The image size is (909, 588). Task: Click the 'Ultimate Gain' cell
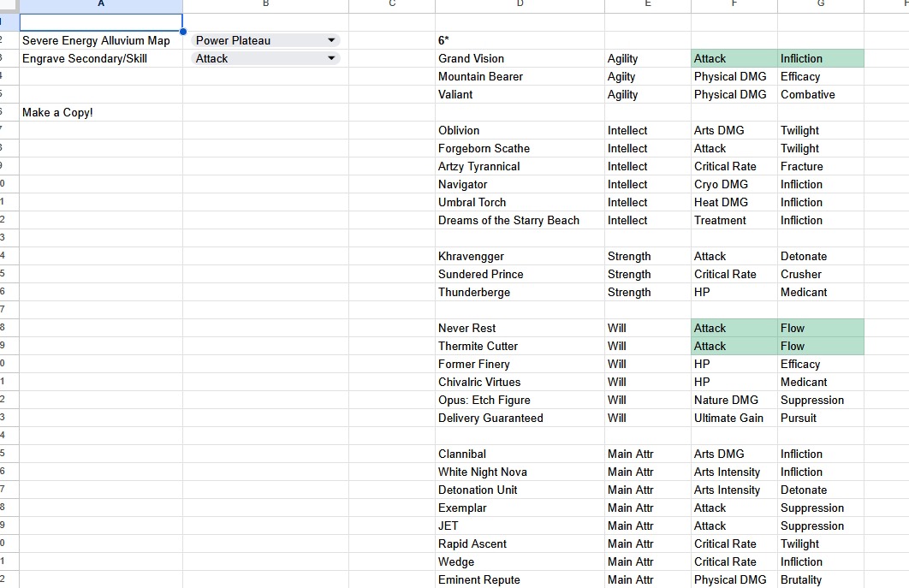(734, 418)
